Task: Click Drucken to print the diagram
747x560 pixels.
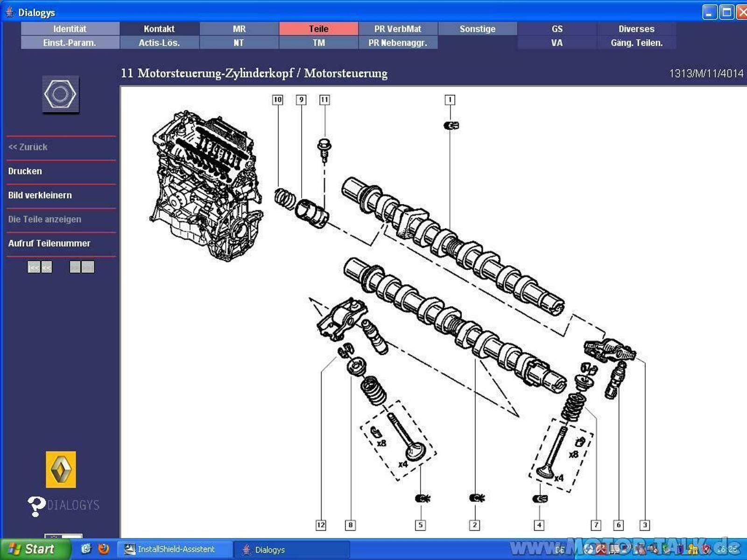Action: coord(25,171)
